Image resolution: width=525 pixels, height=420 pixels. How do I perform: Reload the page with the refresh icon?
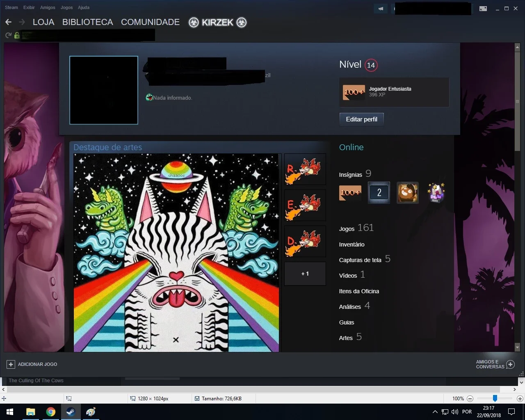coord(8,35)
